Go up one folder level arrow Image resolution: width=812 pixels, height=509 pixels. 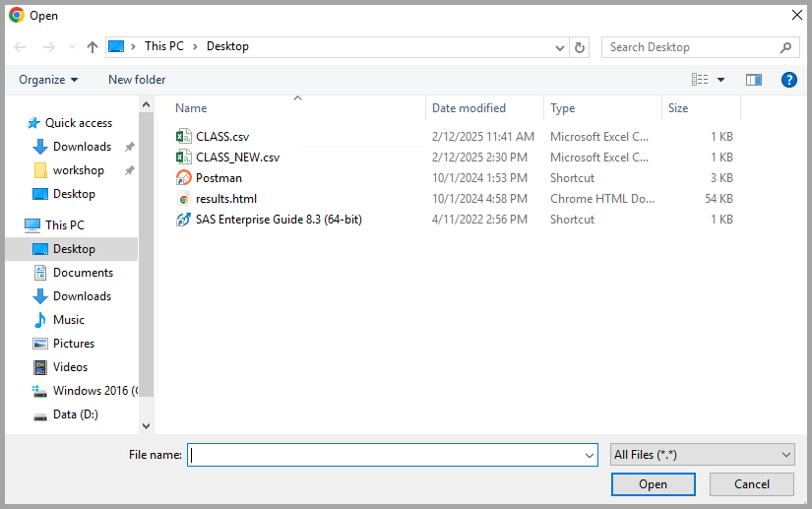point(93,47)
